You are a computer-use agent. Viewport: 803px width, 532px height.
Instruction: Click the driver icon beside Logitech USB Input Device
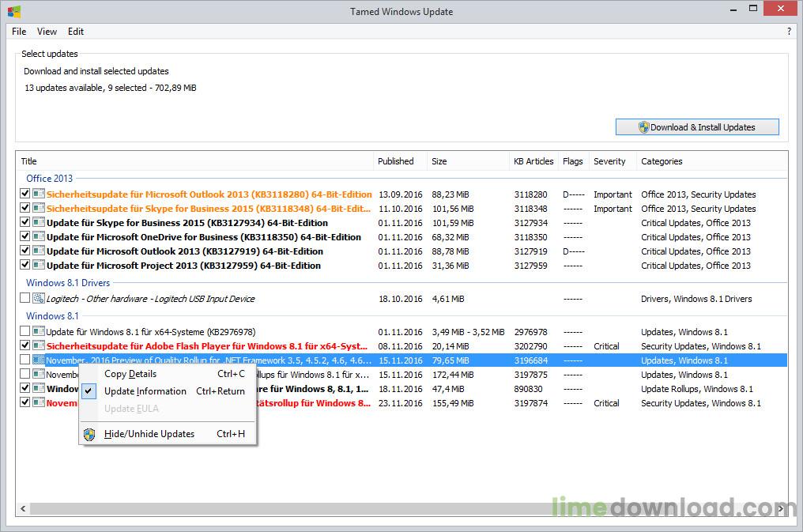(x=39, y=299)
